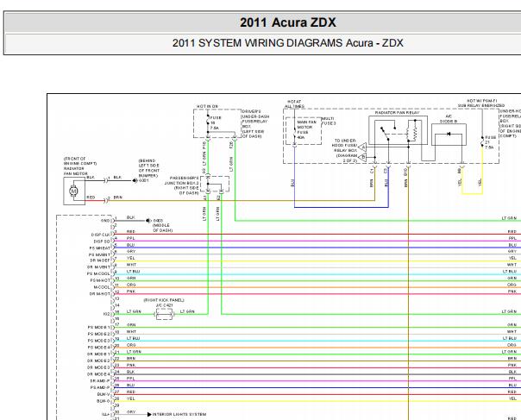Click the "PS MODE 1" pin label
Image resolution: width=521 pixels, height=420 pixels.
coord(98,328)
